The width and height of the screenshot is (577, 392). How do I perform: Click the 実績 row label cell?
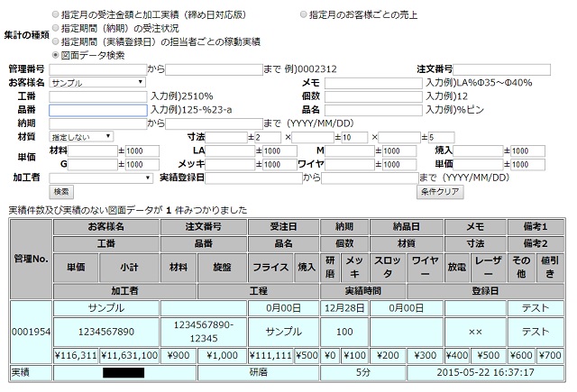[32, 372]
